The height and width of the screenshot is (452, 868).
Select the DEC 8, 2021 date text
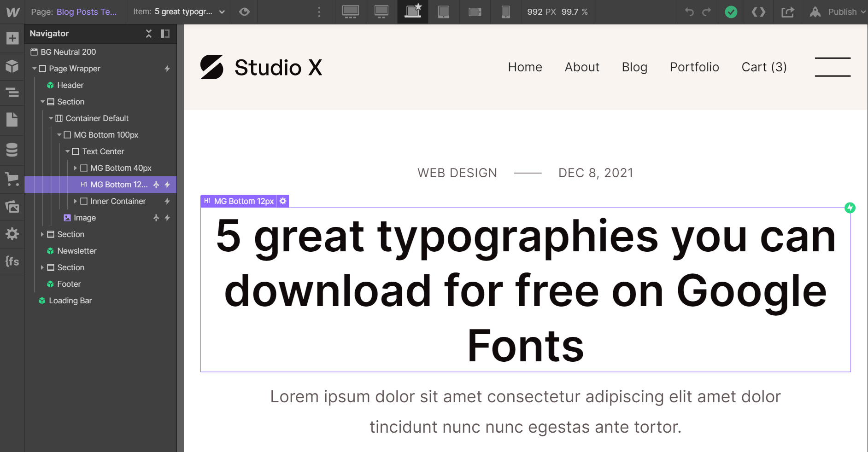click(596, 173)
